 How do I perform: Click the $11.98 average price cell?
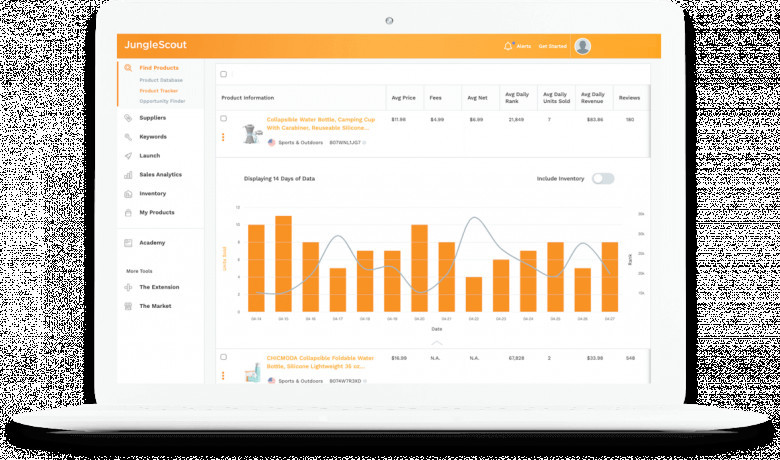tap(398, 119)
